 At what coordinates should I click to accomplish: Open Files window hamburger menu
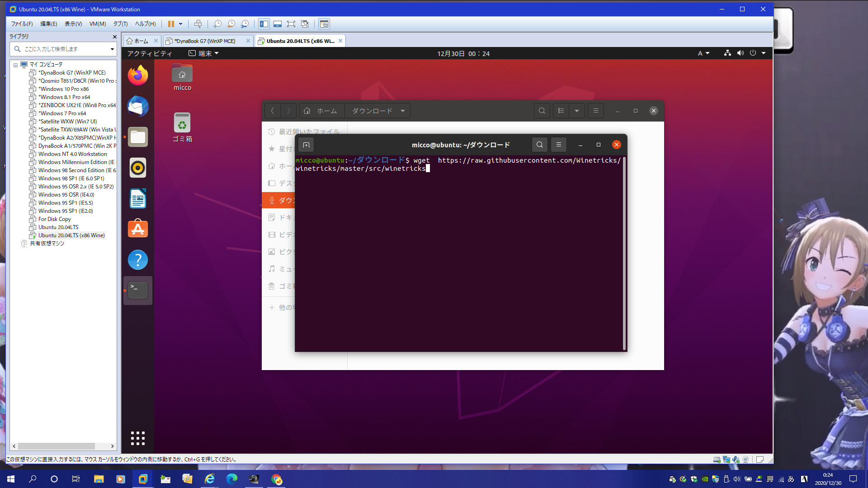pos(596,111)
